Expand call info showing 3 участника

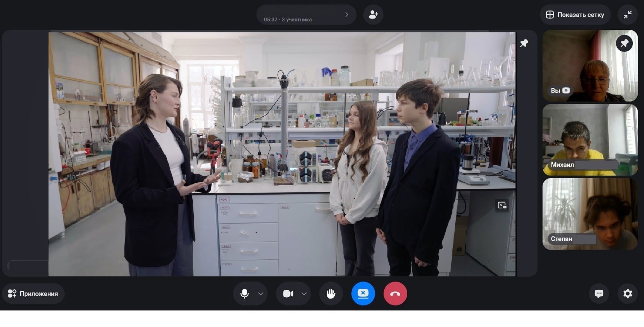click(306, 15)
